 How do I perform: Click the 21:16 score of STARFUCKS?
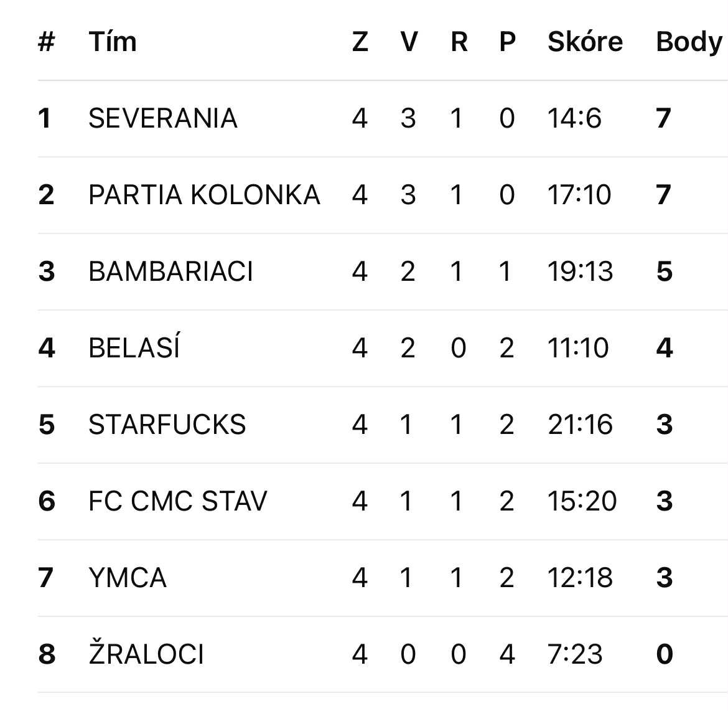coord(580,425)
